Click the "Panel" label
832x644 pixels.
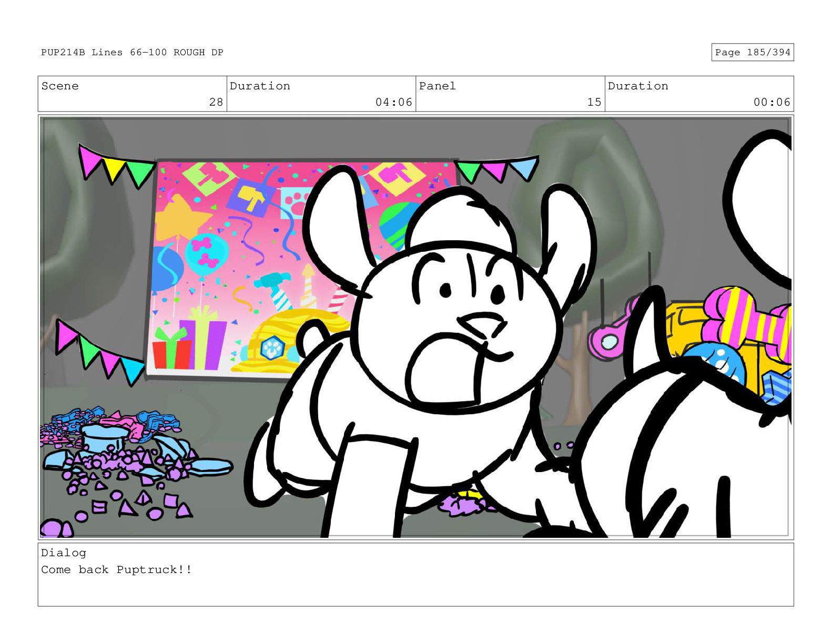click(x=438, y=86)
